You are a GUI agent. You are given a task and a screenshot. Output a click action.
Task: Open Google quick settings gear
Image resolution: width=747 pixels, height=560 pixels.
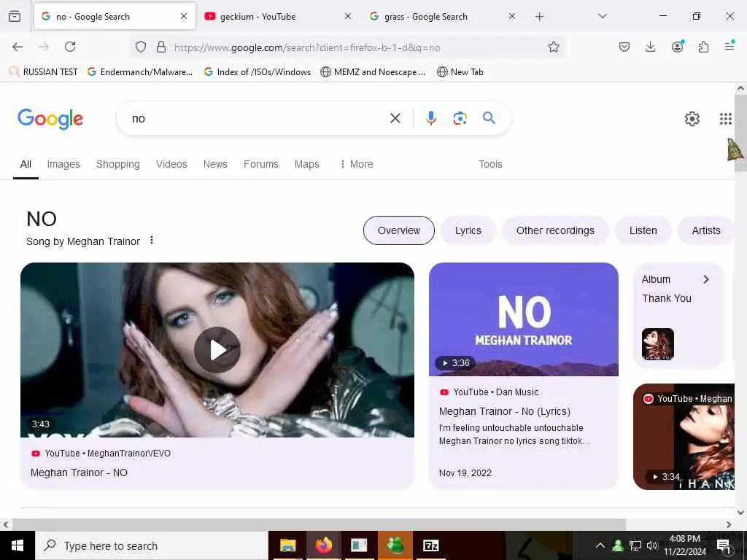pos(692,119)
